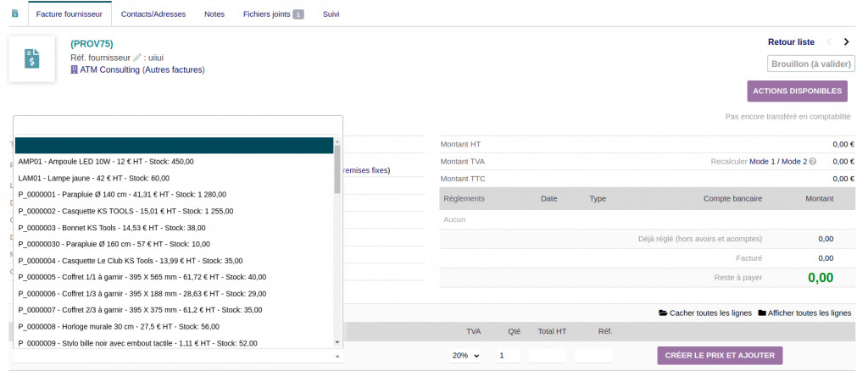Select P_0000001 Parapluie Ø 140 cm option
Screen dimensions: 868x371
[174, 195]
